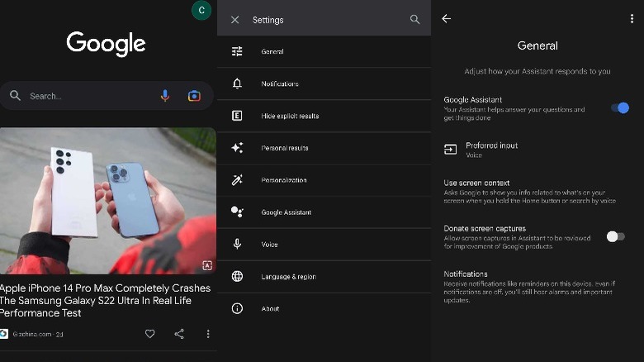
Task: Open Language & region settings
Action: [288, 277]
